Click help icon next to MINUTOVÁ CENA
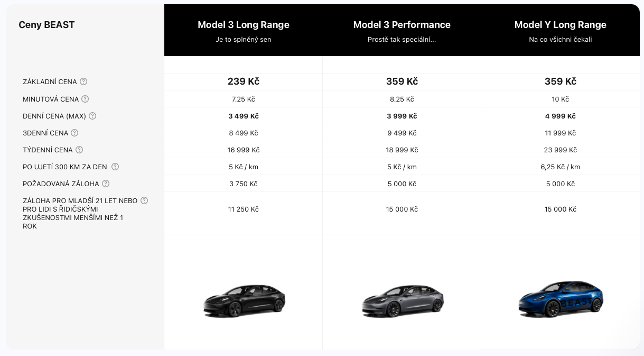This screenshot has width=644, height=356. [85, 99]
